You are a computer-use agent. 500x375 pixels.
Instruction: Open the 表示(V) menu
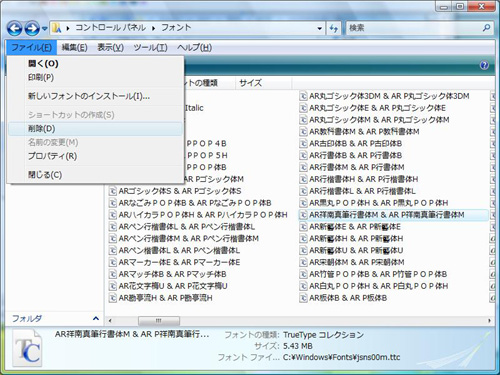pos(110,48)
